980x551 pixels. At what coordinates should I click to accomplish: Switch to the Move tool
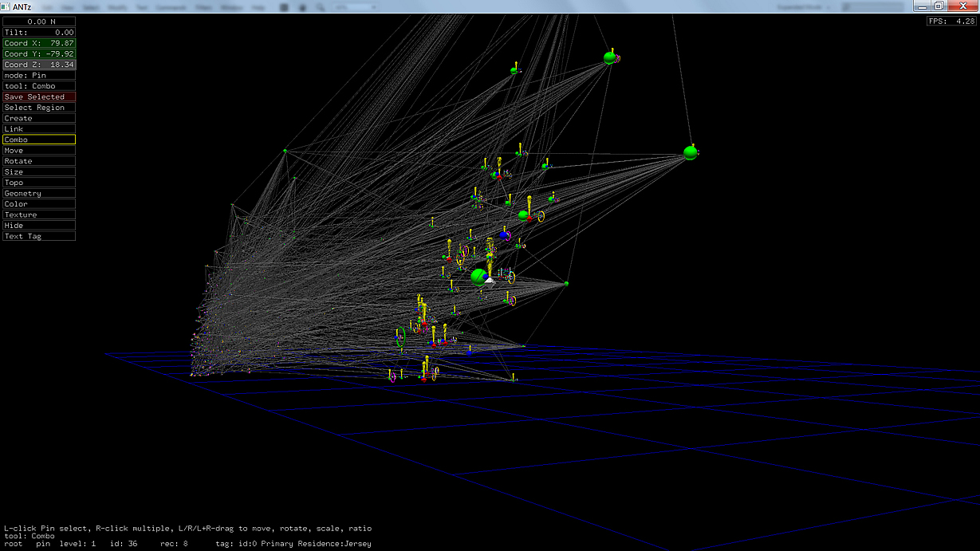pos(39,150)
